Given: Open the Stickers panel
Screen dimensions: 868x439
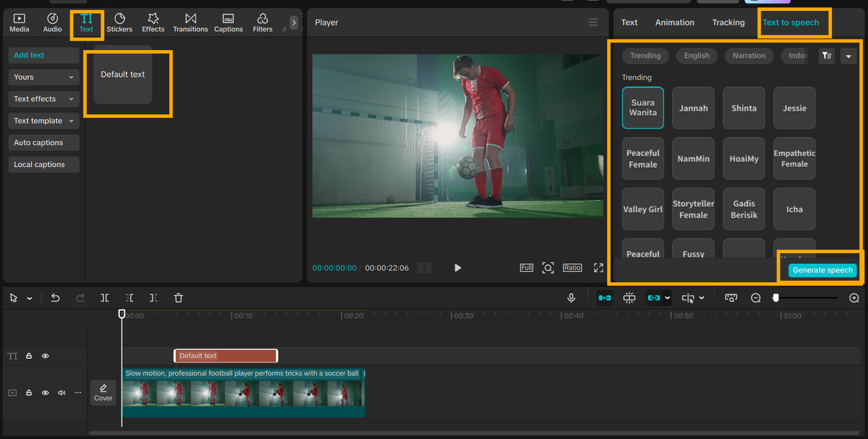Looking at the screenshot, I should click(x=119, y=22).
